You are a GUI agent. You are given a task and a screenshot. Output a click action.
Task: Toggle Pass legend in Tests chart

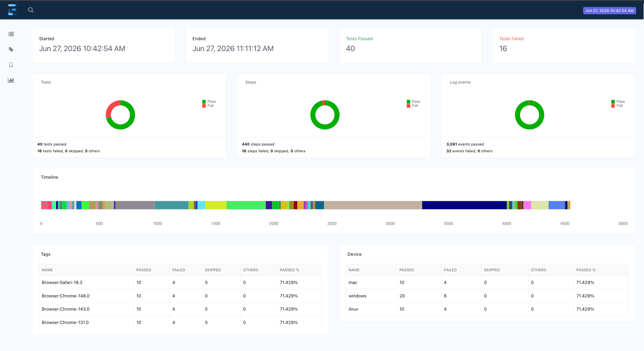pos(209,102)
